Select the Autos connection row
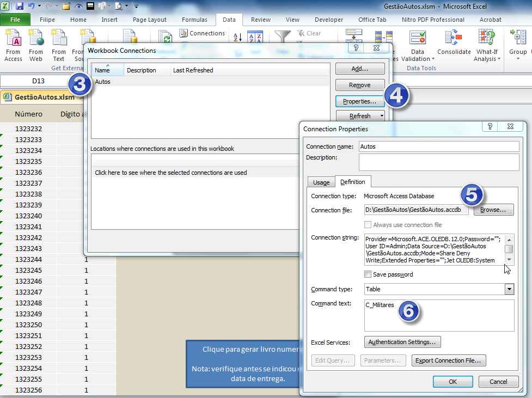 click(210, 82)
